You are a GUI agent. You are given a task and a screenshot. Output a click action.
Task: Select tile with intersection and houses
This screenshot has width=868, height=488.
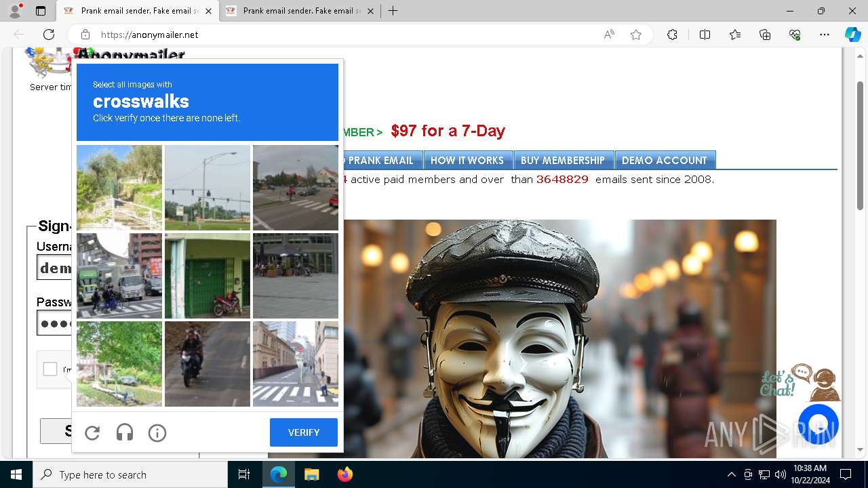pos(296,188)
